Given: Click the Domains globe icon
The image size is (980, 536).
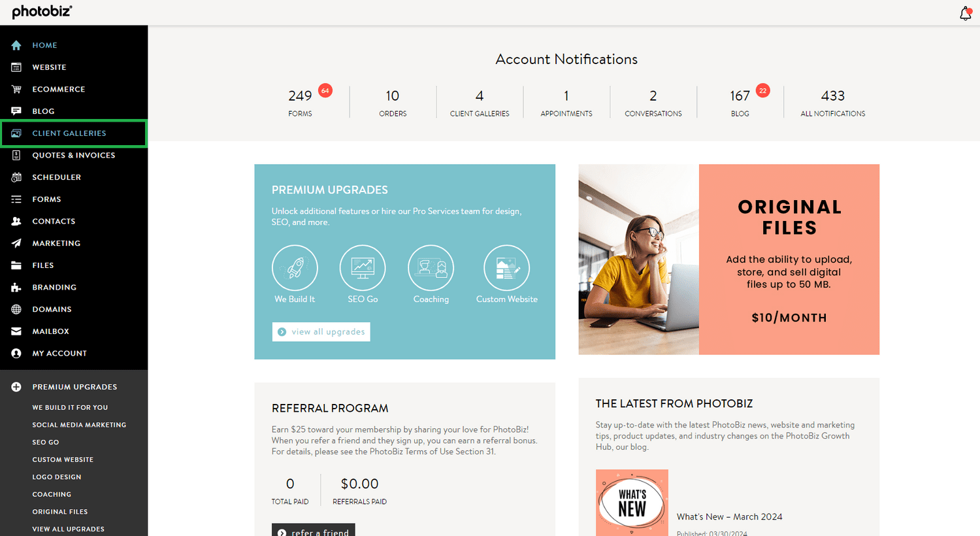Looking at the screenshot, I should pos(16,309).
